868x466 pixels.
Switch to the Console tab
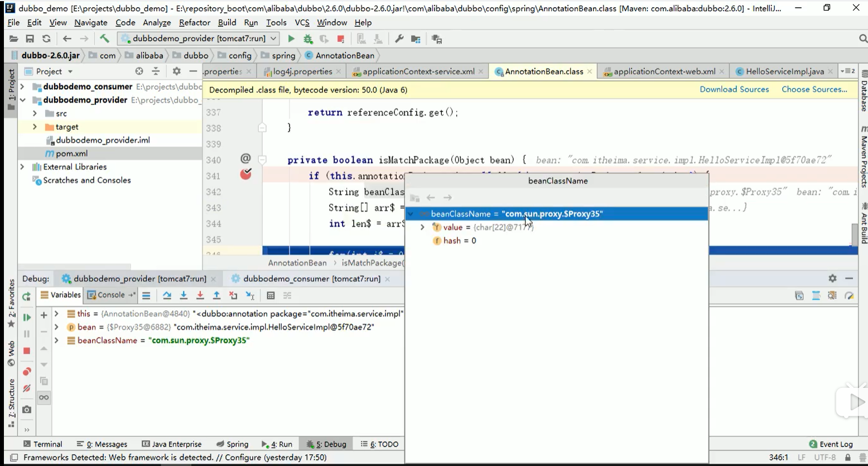tap(111, 295)
